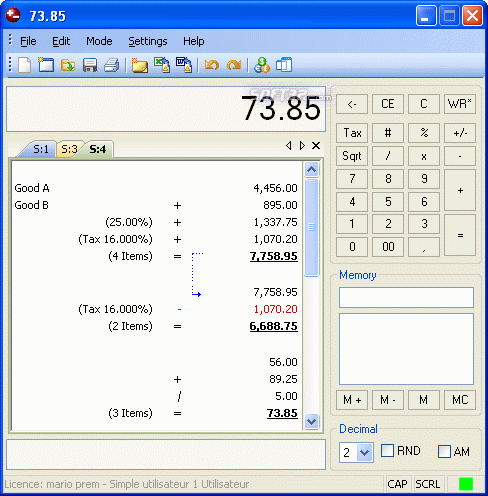Image resolution: width=488 pixels, height=496 pixels.
Task: Open the currency converter icon
Action: click(262, 65)
